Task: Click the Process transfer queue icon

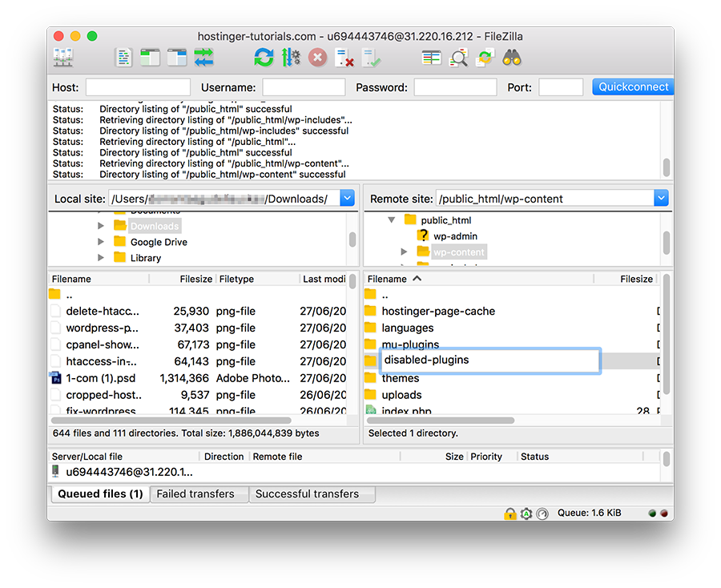Action: pos(291,57)
